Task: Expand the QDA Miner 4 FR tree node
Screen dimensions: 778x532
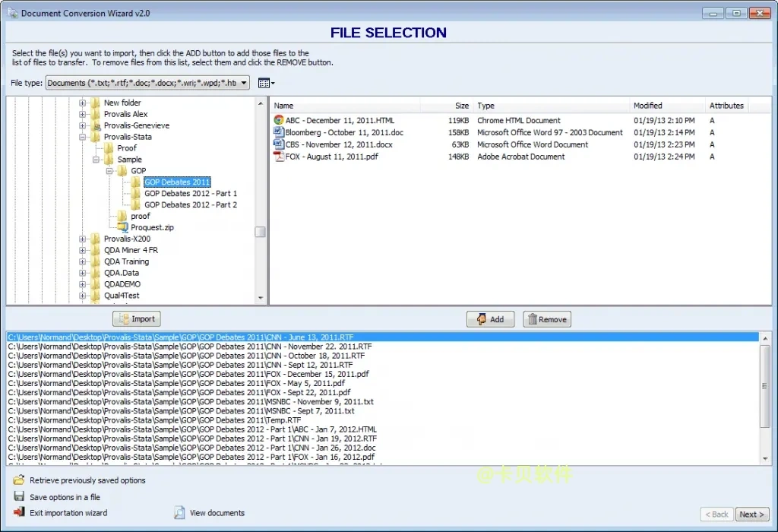Action: [x=82, y=250]
